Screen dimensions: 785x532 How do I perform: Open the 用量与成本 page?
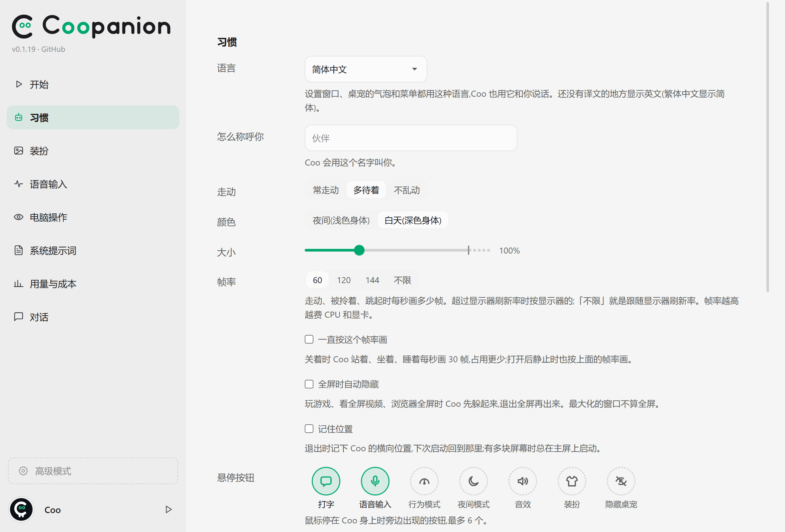coord(93,284)
